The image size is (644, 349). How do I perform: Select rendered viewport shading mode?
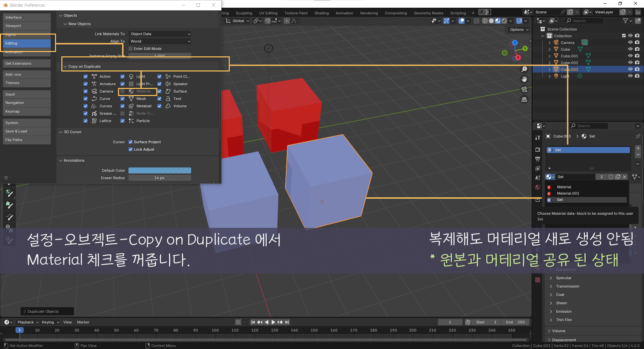504,21
